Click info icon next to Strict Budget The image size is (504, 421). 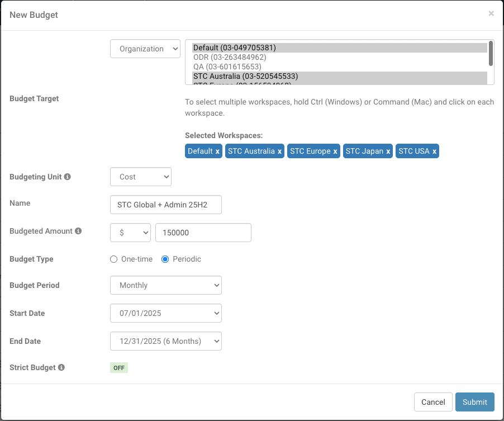[61, 367]
